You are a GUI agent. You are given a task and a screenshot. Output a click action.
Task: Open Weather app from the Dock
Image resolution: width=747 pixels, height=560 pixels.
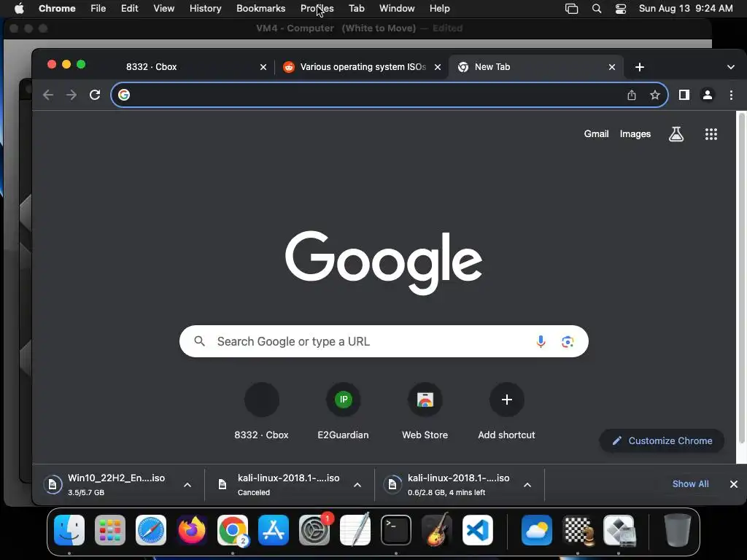pyautogui.click(x=537, y=530)
